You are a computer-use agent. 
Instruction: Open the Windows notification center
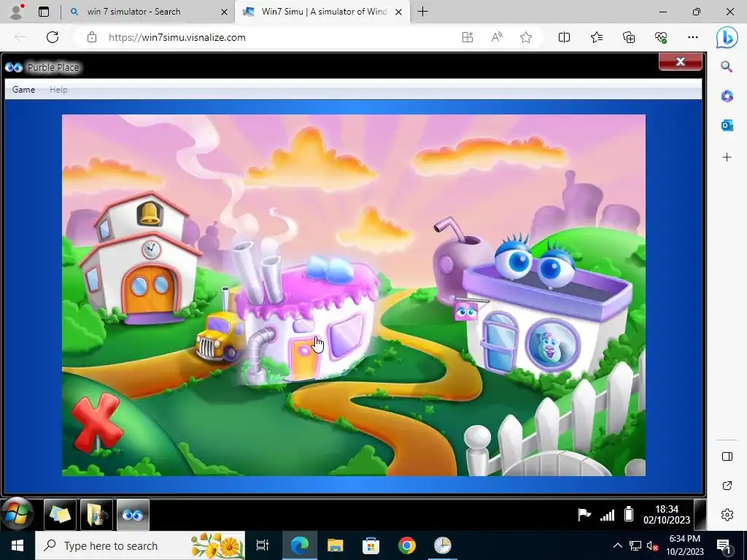723,545
